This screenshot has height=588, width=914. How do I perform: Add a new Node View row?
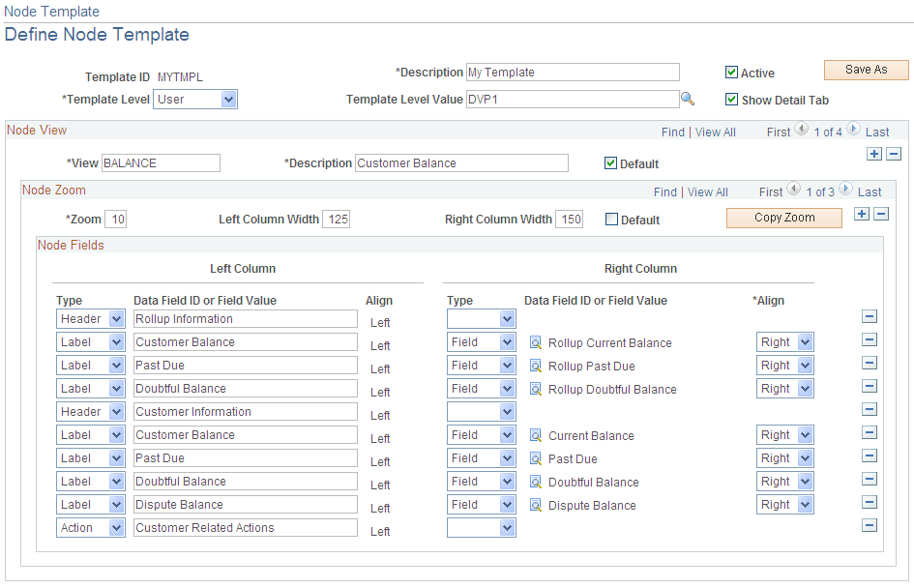pyautogui.click(x=873, y=153)
